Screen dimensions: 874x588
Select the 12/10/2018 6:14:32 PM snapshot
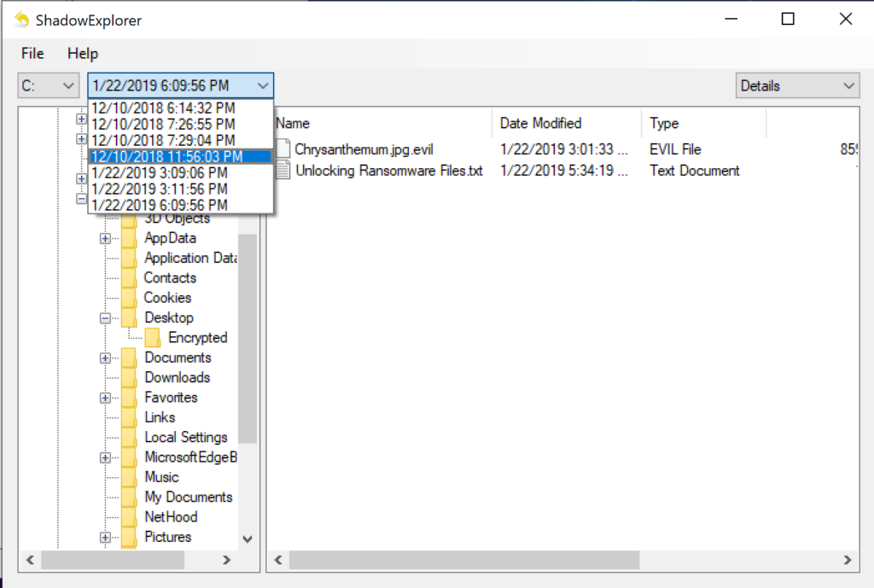(163, 108)
